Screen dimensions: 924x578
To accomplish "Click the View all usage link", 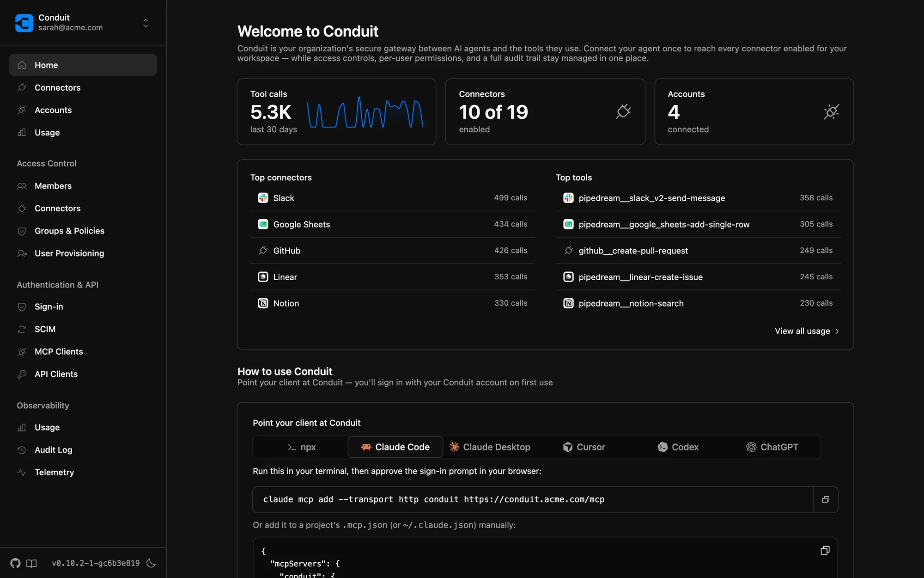I will (807, 331).
